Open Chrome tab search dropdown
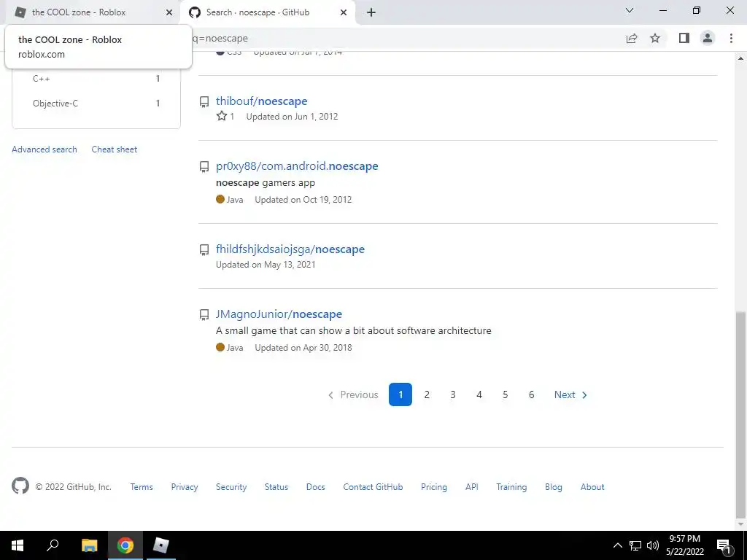747x560 pixels. point(630,10)
